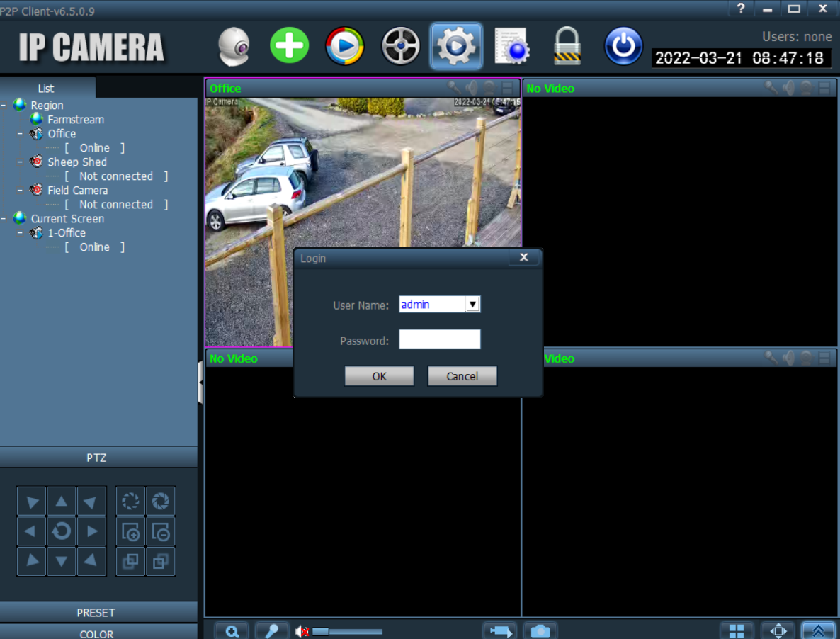The height and width of the screenshot is (639, 840).
Task: Click the padlock lock icon
Action: (x=567, y=45)
